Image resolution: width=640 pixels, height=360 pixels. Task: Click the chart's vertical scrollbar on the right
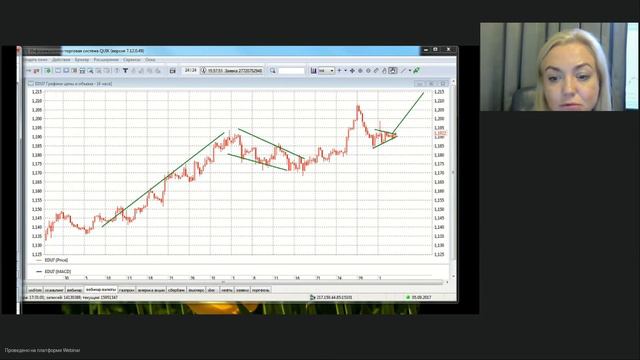tap(453, 172)
